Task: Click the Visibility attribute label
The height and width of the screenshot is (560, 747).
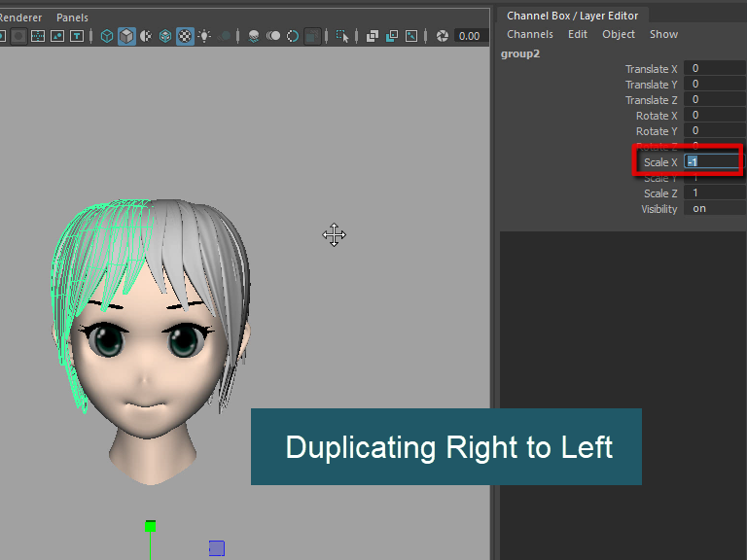Action: pos(658,209)
